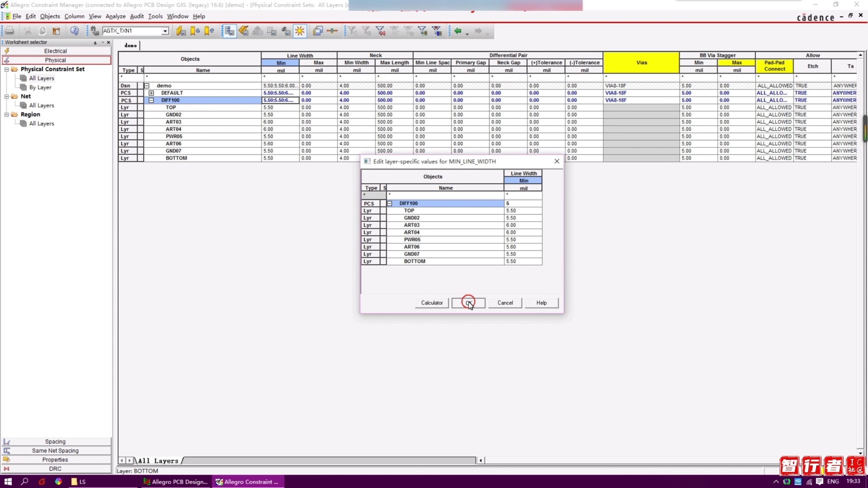Click the cascading windows icon
This screenshot has height=488, width=868.
[318, 31]
